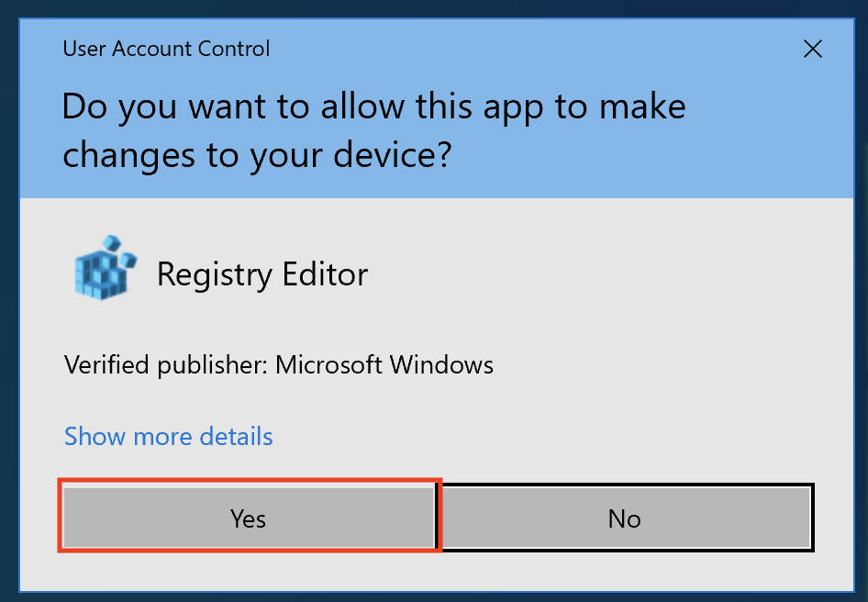This screenshot has width=868, height=602.
Task: Click the word 'details' in the blue link
Action: tap(236, 437)
